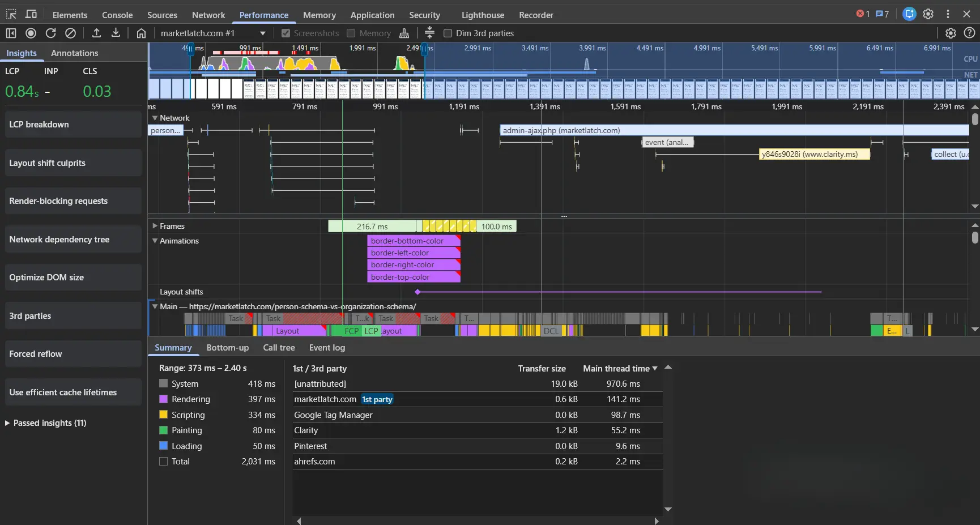
Task: Open the LCP breakdown insight
Action: (73, 124)
